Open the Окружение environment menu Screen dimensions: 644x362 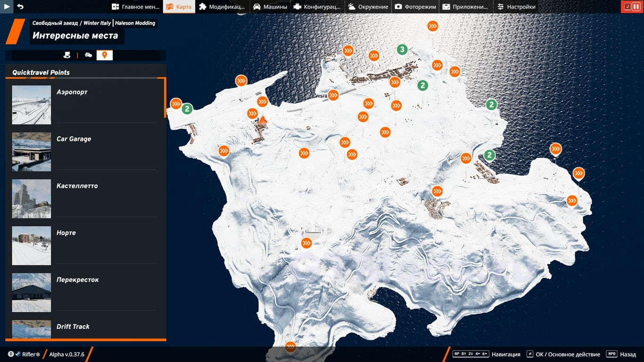pyautogui.click(x=368, y=7)
